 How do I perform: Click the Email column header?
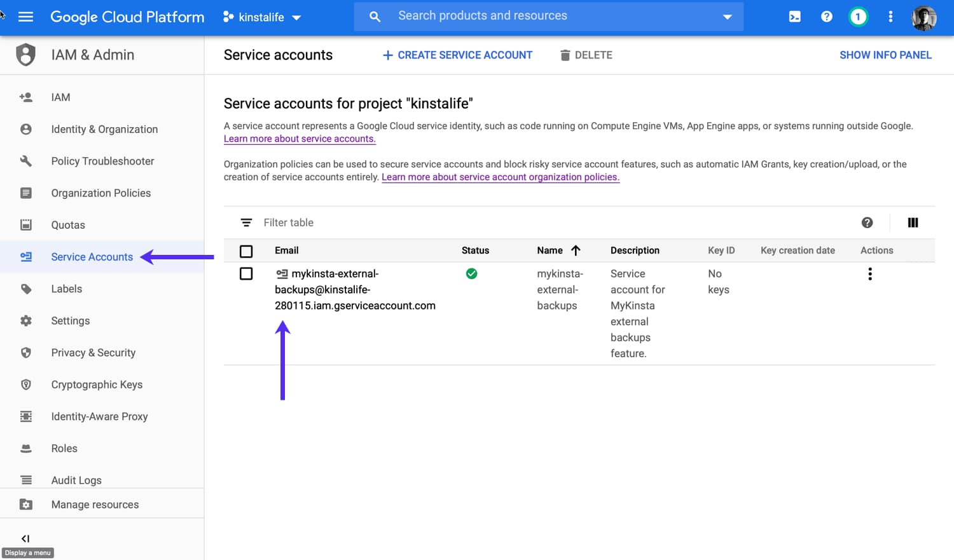(286, 250)
